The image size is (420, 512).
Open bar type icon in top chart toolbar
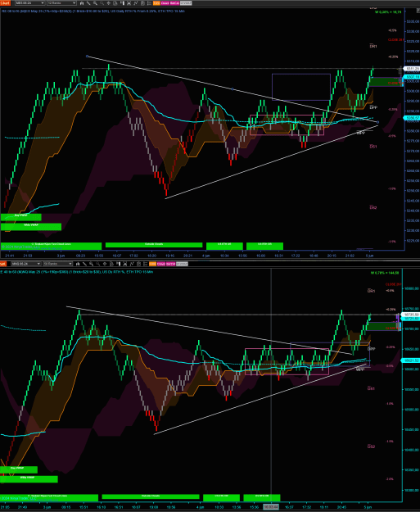coord(82,3)
